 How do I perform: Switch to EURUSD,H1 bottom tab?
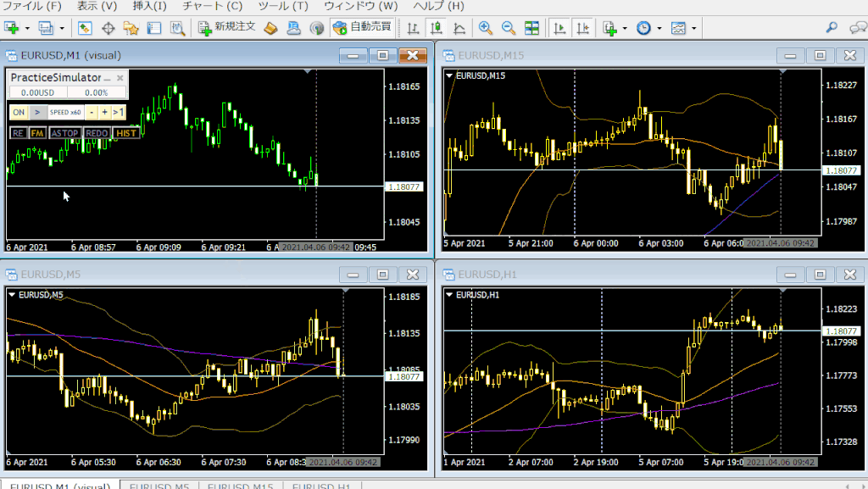point(321,486)
